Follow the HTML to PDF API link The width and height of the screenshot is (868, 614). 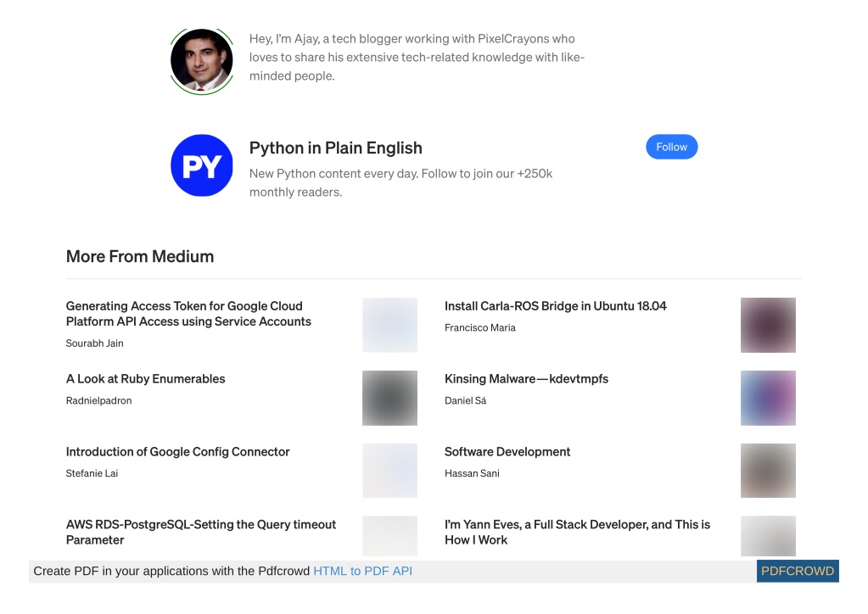coord(362,571)
